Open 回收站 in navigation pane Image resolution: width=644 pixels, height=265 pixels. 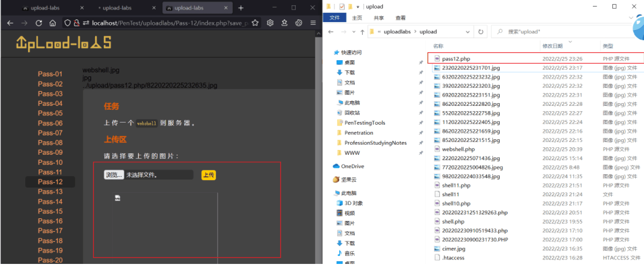pyautogui.click(x=352, y=112)
